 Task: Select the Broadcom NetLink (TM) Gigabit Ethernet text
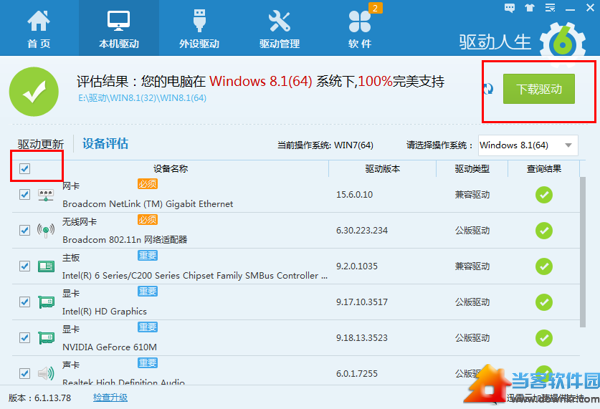(x=148, y=204)
